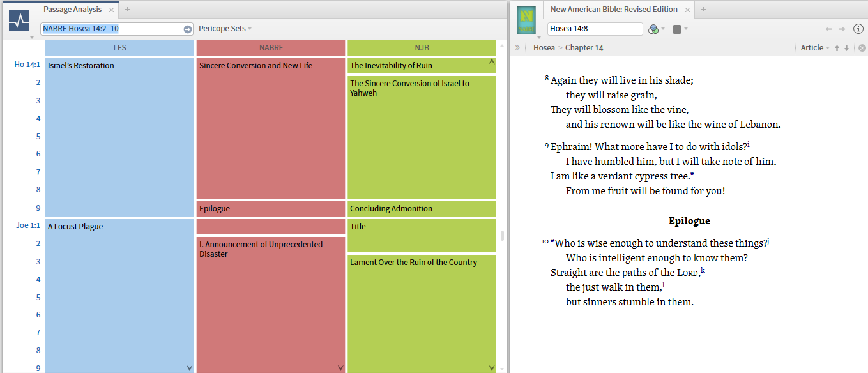868x373 pixels.
Task: Open the NABRE panel menu arrow
Action: coord(540,38)
